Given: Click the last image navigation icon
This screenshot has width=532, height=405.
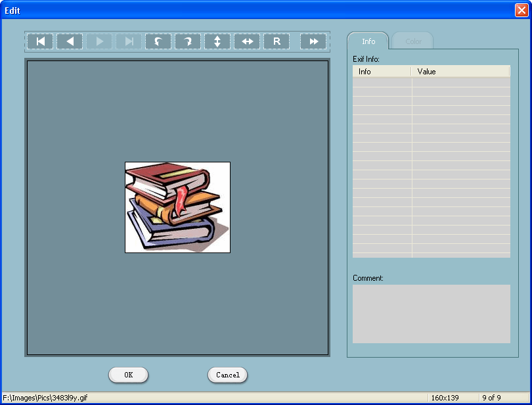Looking at the screenshot, I should click(x=129, y=41).
